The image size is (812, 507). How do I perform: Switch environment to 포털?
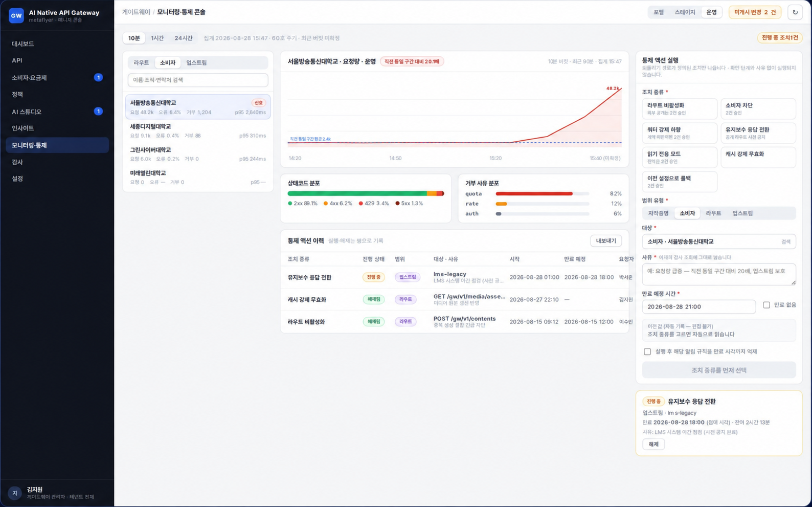click(659, 12)
